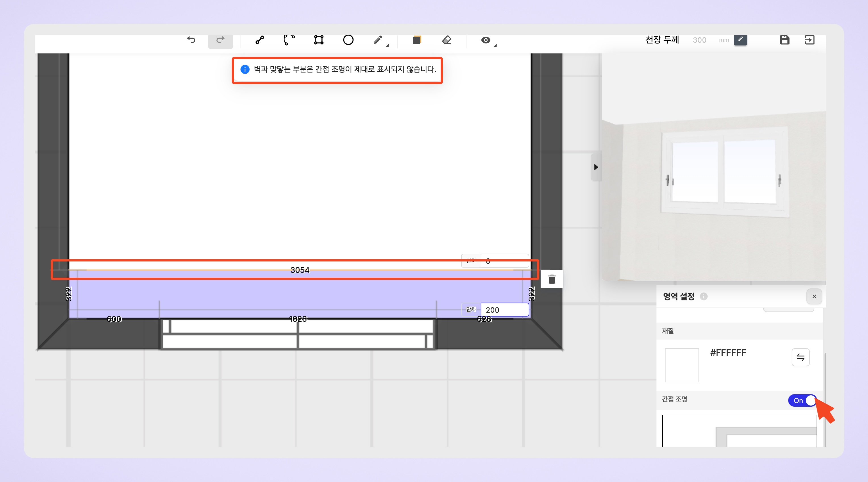Toggle the eye visibility tool
The image size is (868, 482).
pos(485,40)
